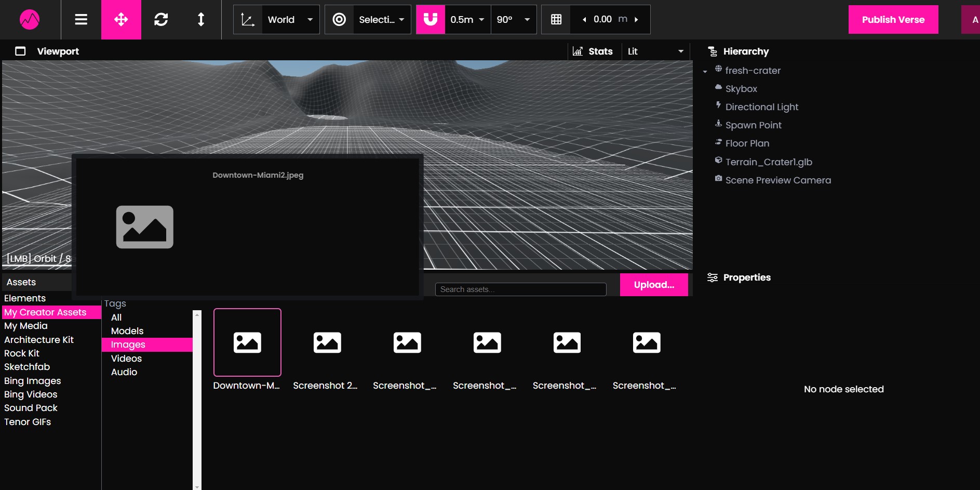Image resolution: width=980 pixels, height=490 pixels.
Task: Select the Scale tool arrow icon
Action: pos(201,20)
